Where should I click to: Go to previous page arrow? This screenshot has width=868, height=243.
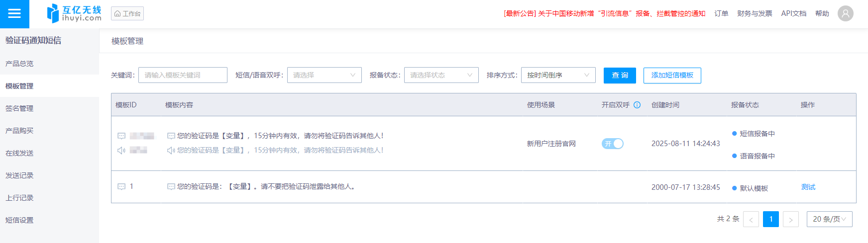[x=751, y=219]
